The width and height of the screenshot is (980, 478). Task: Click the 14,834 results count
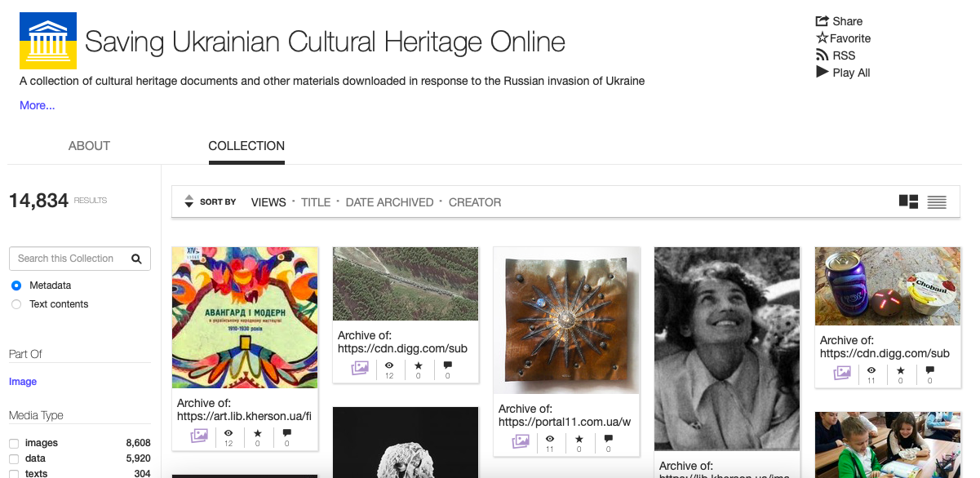pos(38,201)
